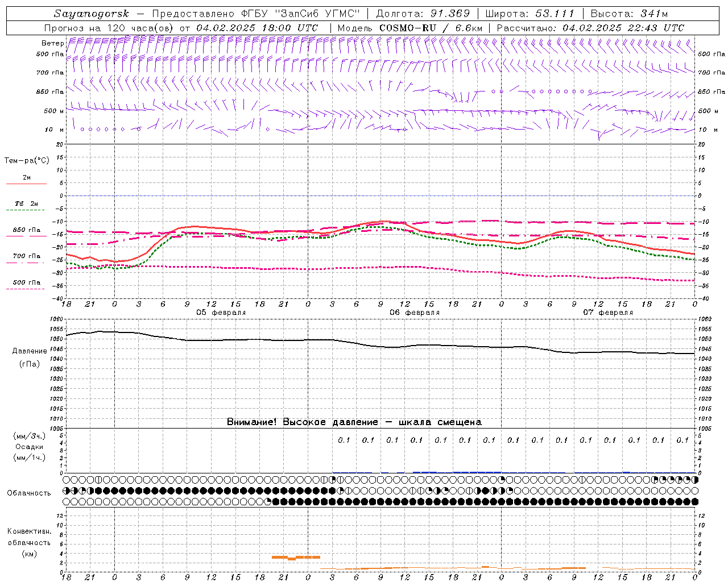This screenshot has width=728, height=582.
Task: Click the 'Широта: 53.111' latitude value
Action: 530,14
